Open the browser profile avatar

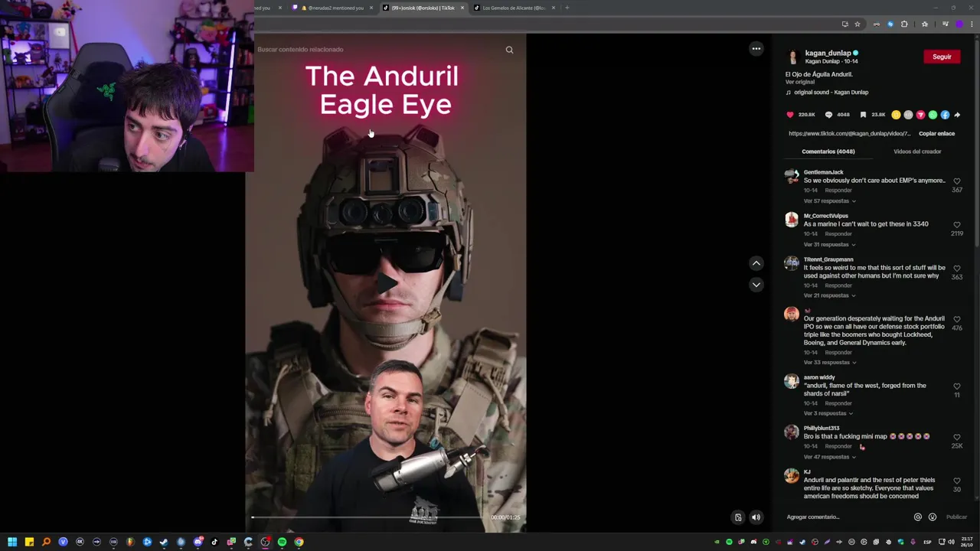[959, 24]
